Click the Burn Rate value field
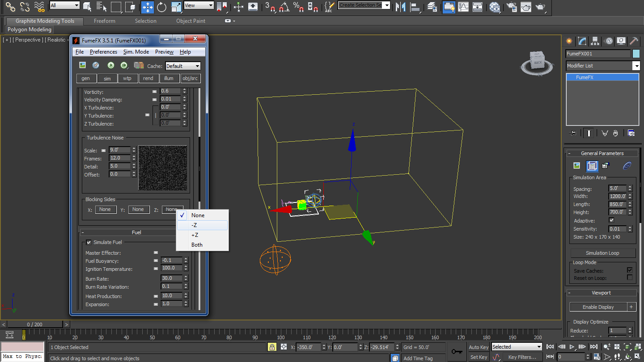644x362 pixels. coord(172,278)
